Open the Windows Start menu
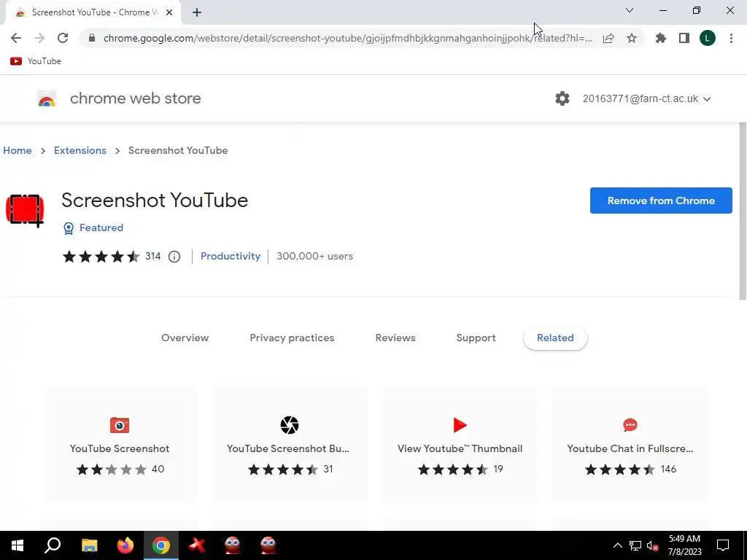Screen dimensions: 747x560 (x=18, y=545)
